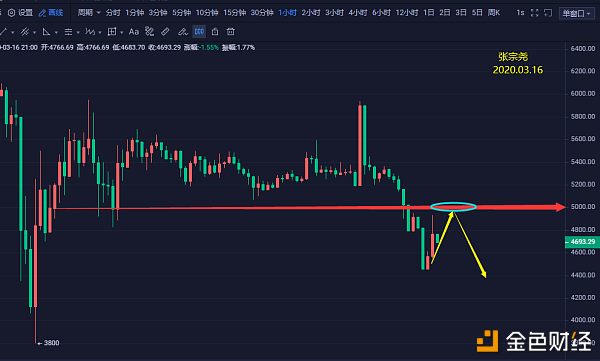Click the 涨幅 -1.55% value
The height and width of the screenshot is (361, 600).
tap(201, 47)
